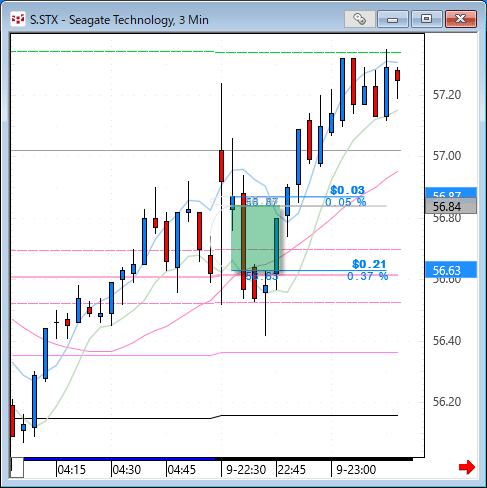Screen dimensions: 487x488
Task: Maximize the S.STX chart window
Action: coord(426,19)
